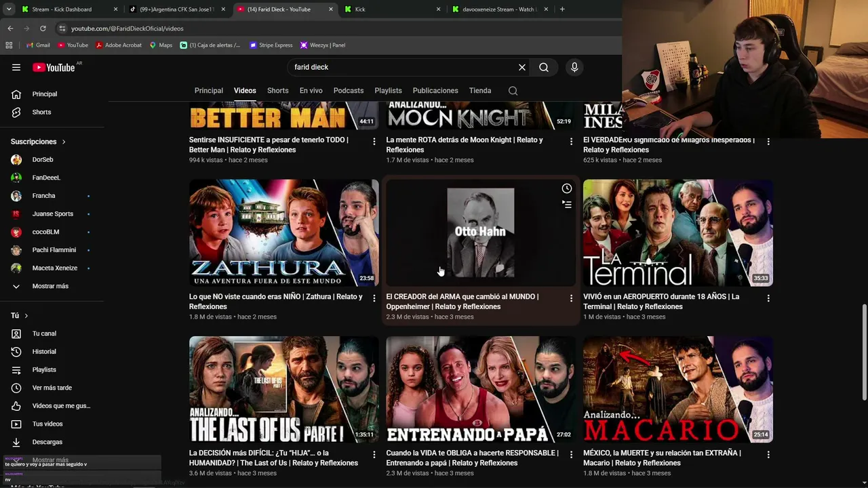This screenshot has width=868, height=488.
Task: Open Gmail bookmark
Action: [x=38, y=45]
